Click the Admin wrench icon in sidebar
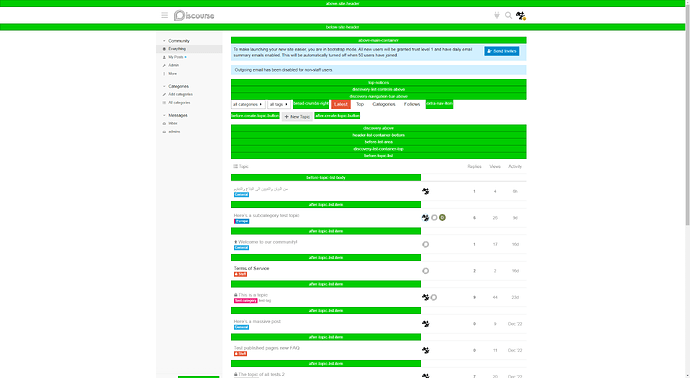Image resolution: width=690 pixels, height=378 pixels. click(x=164, y=65)
